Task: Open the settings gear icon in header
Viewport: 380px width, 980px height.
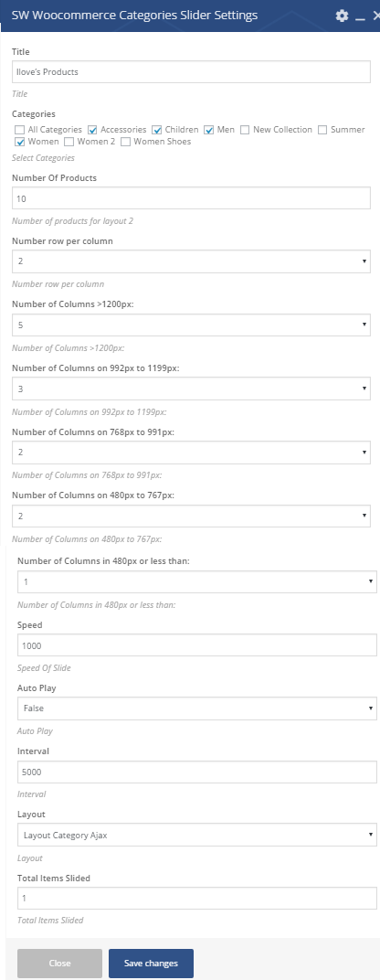Action: click(x=342, y=16)
